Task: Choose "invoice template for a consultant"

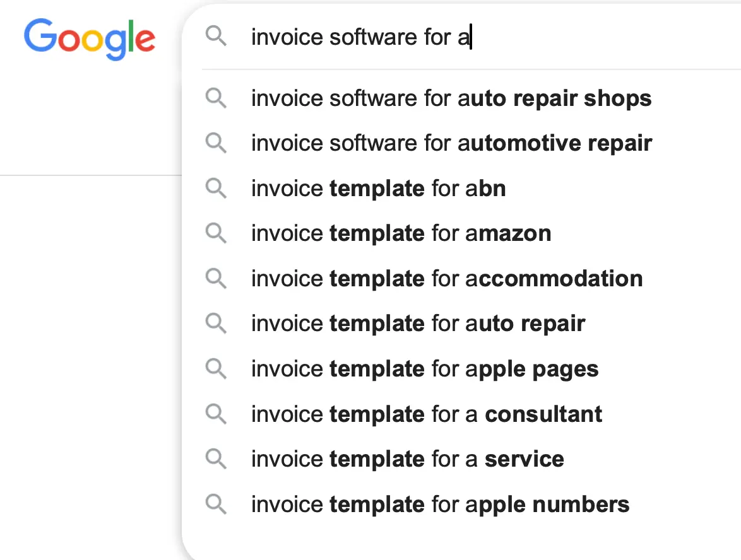Action: pos(427,414)
